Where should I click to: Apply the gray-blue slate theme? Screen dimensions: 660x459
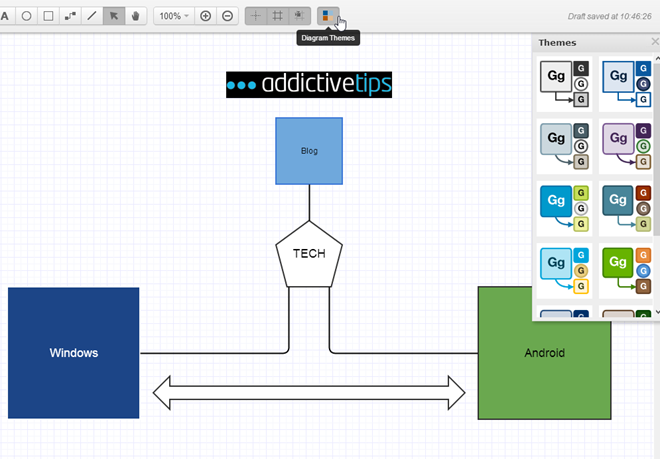564,146
